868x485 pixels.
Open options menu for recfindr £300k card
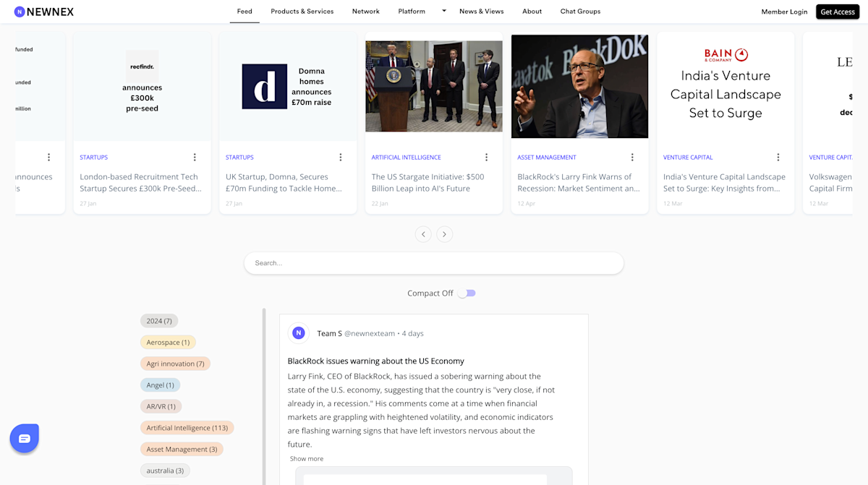(195, 158)
